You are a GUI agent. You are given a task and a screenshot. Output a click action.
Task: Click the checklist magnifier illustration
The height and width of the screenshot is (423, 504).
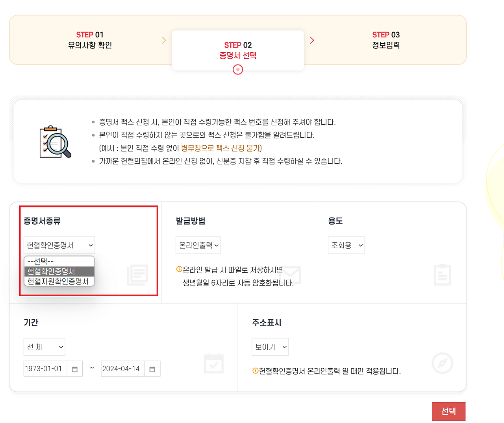pyautogui.click(x=54, y=142)
